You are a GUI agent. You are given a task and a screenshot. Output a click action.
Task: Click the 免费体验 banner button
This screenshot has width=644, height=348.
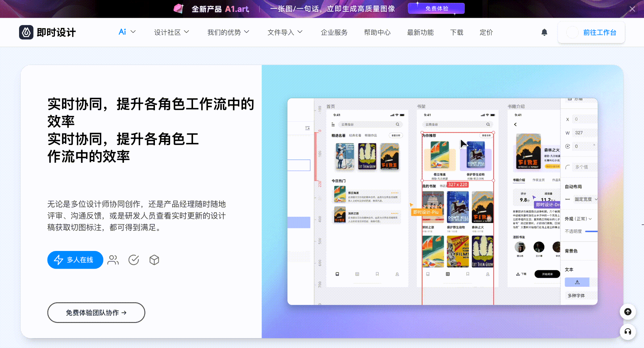click(x=436, y=9)
